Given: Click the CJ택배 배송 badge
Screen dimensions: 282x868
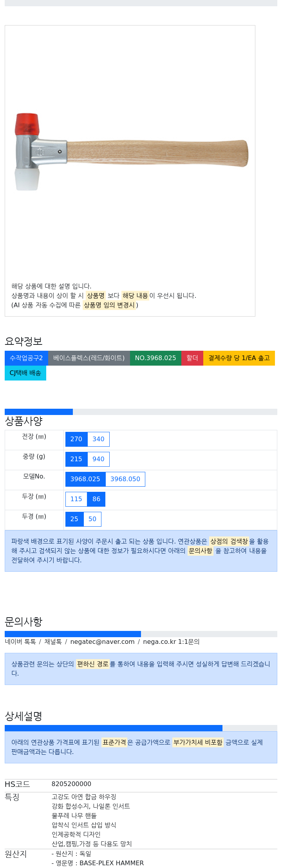Looking at the screenshot, I should click(x=25, y=373).
